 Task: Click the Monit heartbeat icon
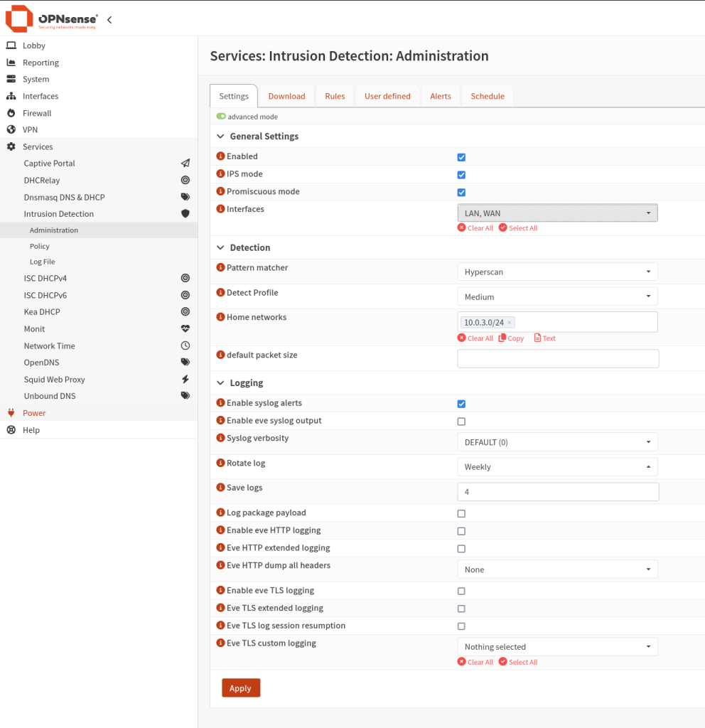point(185,329)
